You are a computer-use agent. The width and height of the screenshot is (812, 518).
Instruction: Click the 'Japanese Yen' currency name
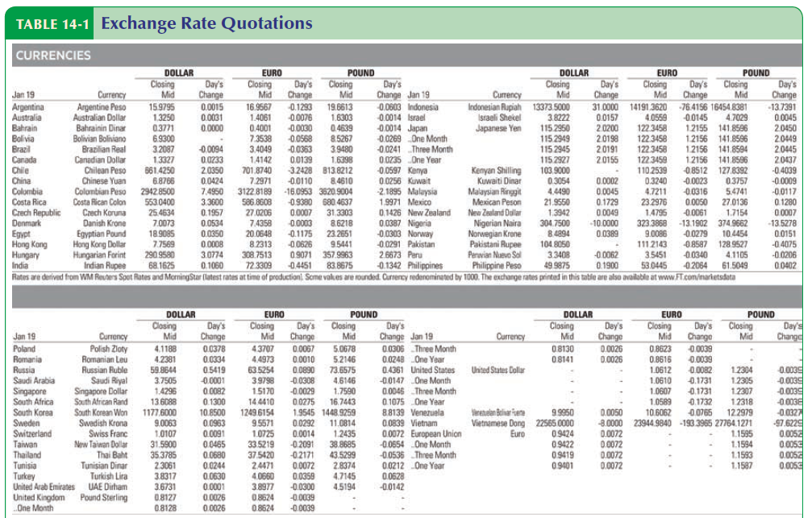tap(498, 128)
